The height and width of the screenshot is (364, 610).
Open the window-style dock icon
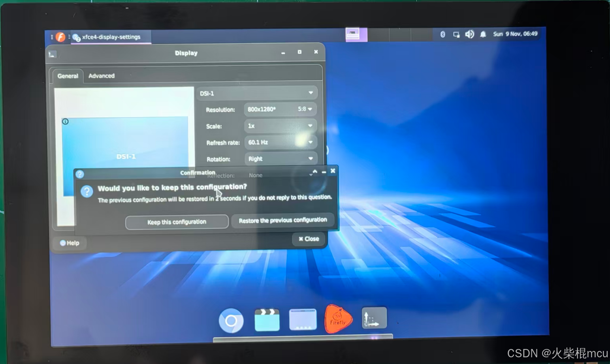[303, 319]
